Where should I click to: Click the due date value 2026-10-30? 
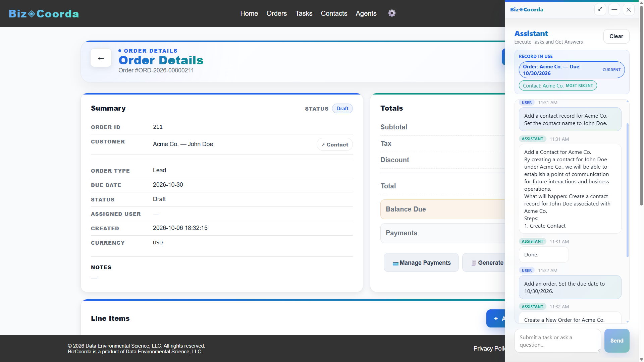(x=168, y=185)
